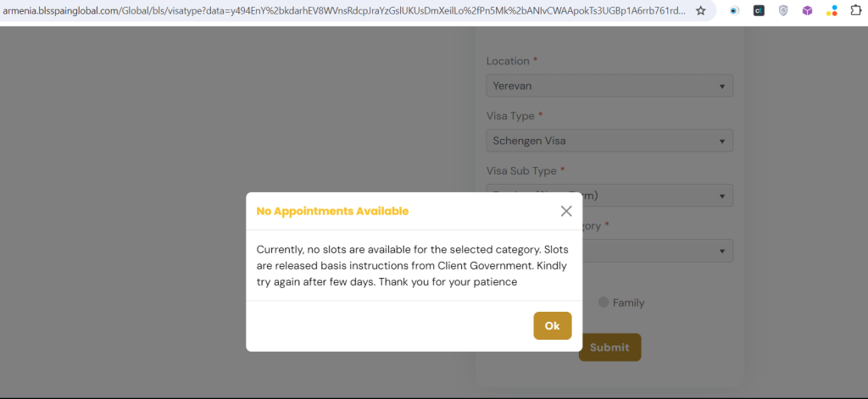This screenshot has width=868, height=399.
Task: Close the No Appointments Available dialog
Action: point(565,211)
